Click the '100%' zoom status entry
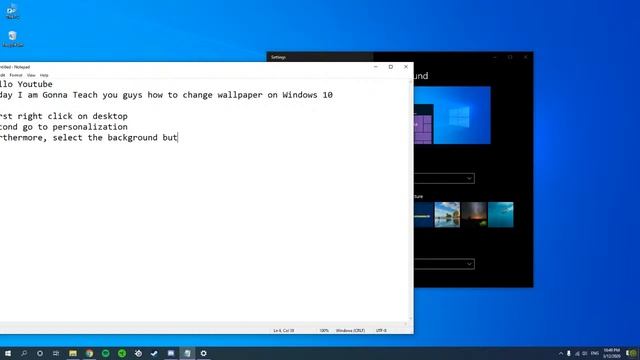Screen dimensions: 640x360 (324, 330)
